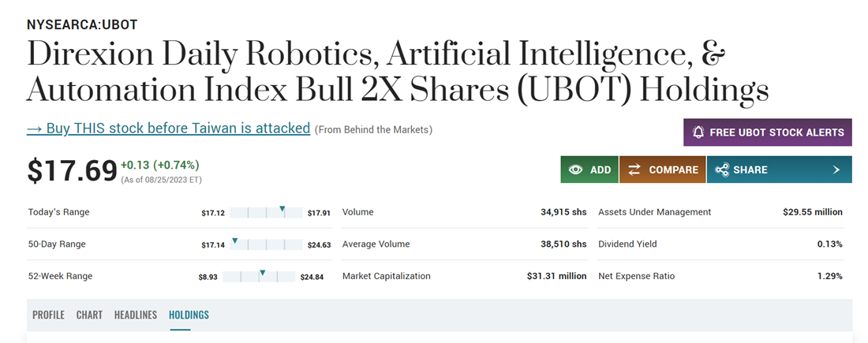
Task: Click the $17.69 stock price
Action: pyautogui.click(x=72, y=170)
